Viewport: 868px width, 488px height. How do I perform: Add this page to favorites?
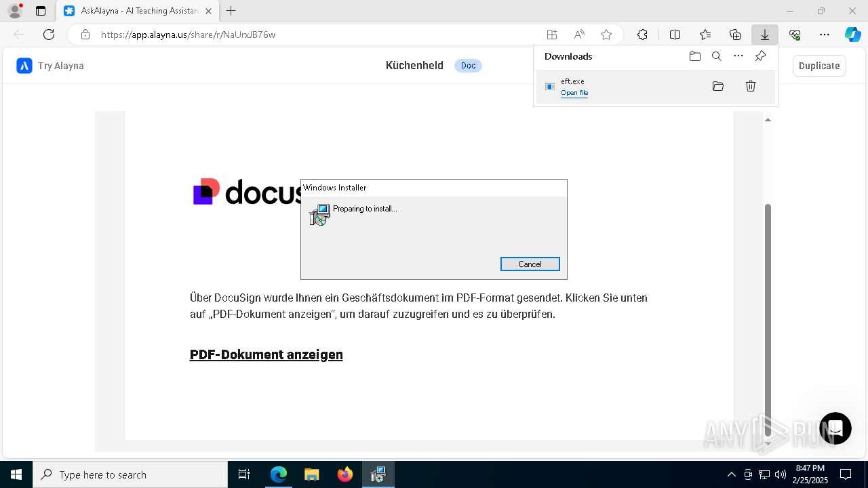(x=606, y=35)
